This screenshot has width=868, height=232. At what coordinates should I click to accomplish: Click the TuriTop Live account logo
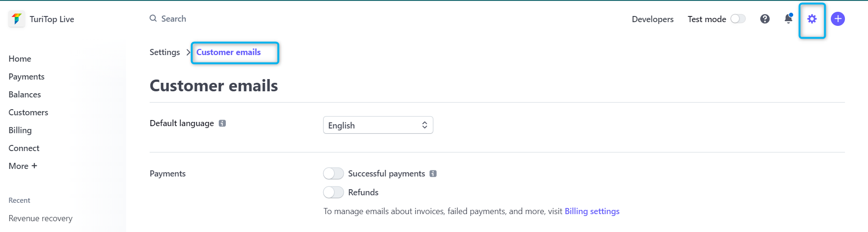click(16, 19)
